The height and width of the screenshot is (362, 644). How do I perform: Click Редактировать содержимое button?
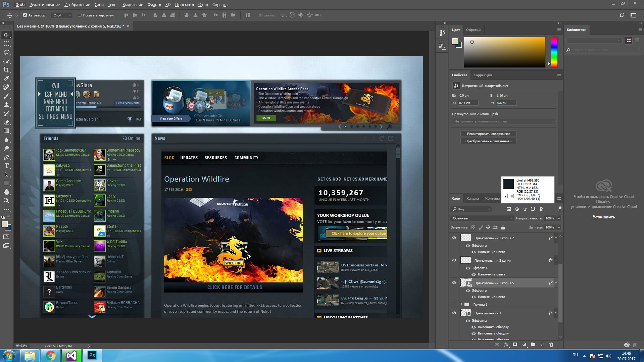click(x=488, y=134)
